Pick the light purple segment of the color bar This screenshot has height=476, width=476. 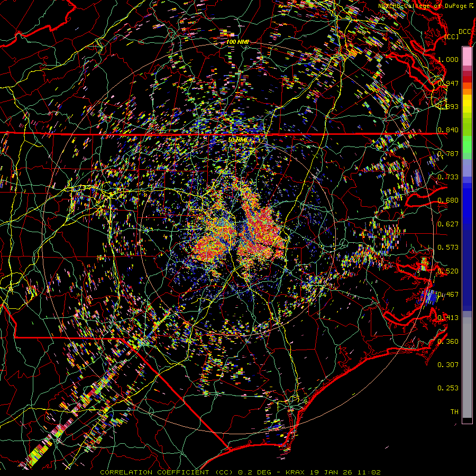click(467, 168)
